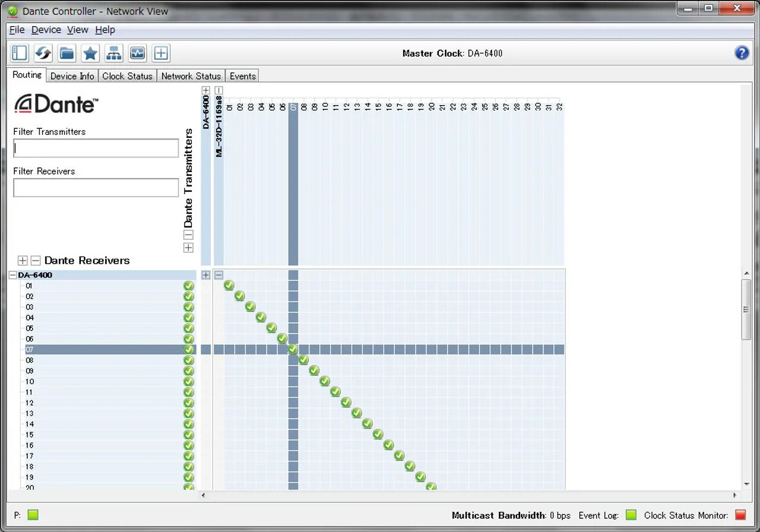Click the Reload Device Information icon
This screenshot has width=760, height=532.
click(43, 53)
